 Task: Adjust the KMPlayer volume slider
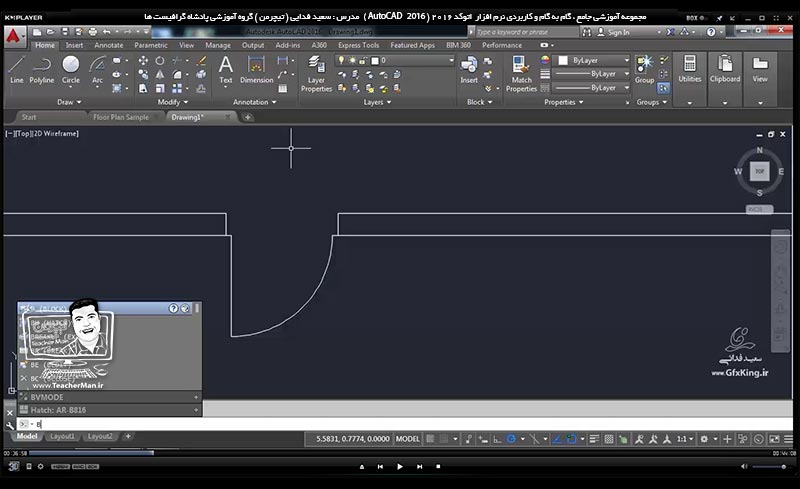point(768,467)
